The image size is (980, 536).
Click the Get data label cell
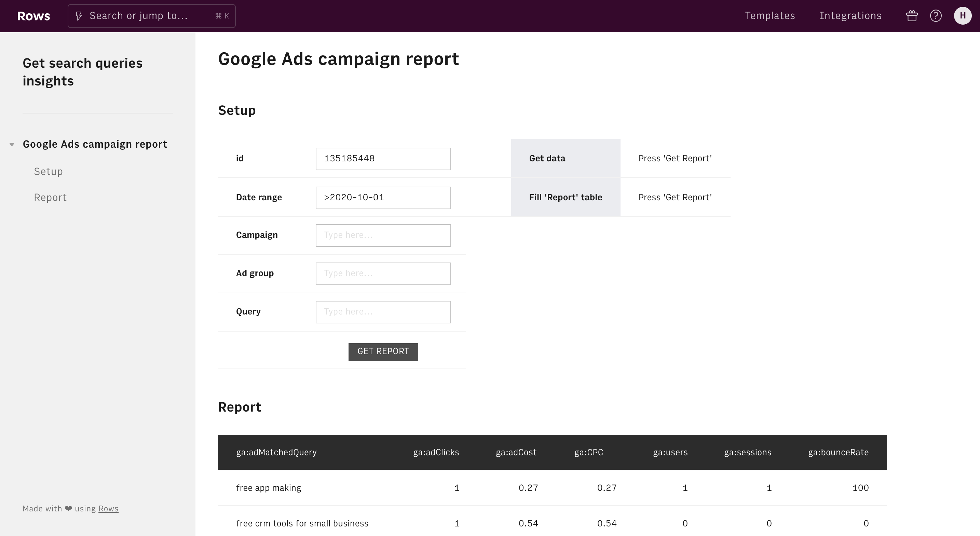tap(566, 158)
